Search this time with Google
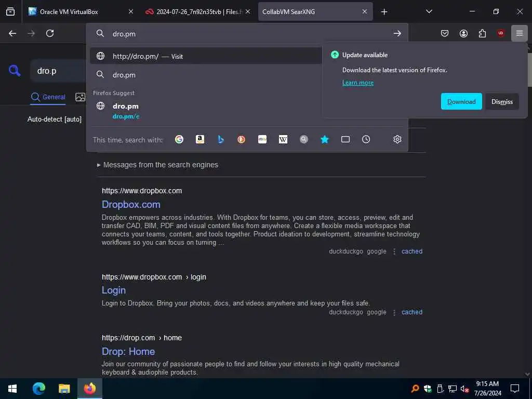Screen dimensions: 532x399 pos(179,139)
